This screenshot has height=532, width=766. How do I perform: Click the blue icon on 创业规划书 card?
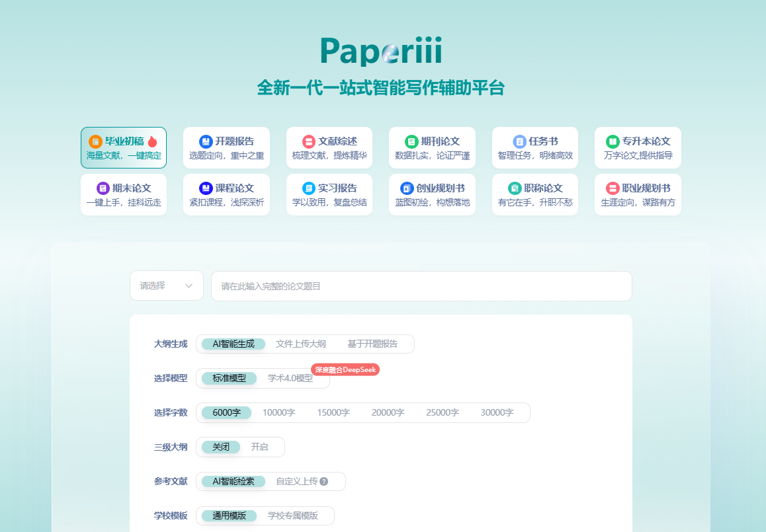coord(407,188)
